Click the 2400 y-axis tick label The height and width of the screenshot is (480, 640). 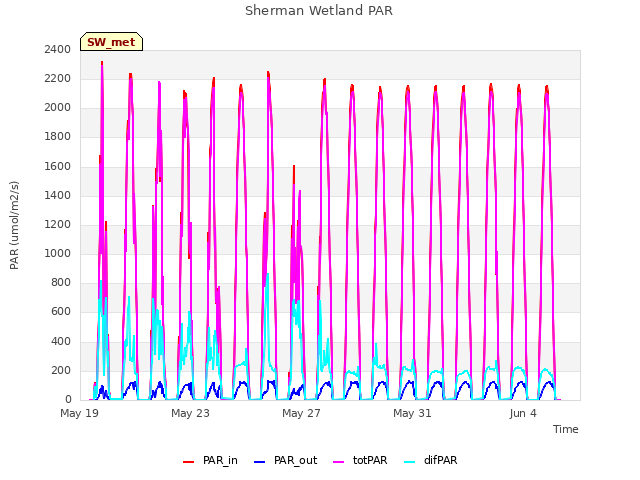[58, 50]
